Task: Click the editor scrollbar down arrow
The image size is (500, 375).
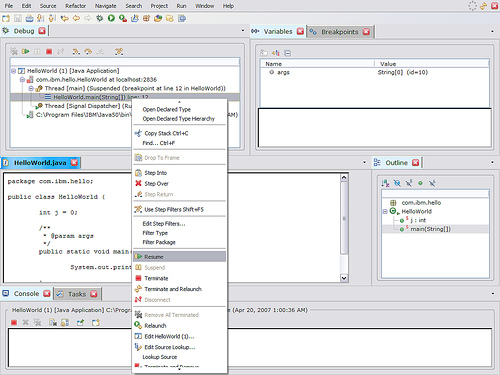Action: (x=344, y=278)
